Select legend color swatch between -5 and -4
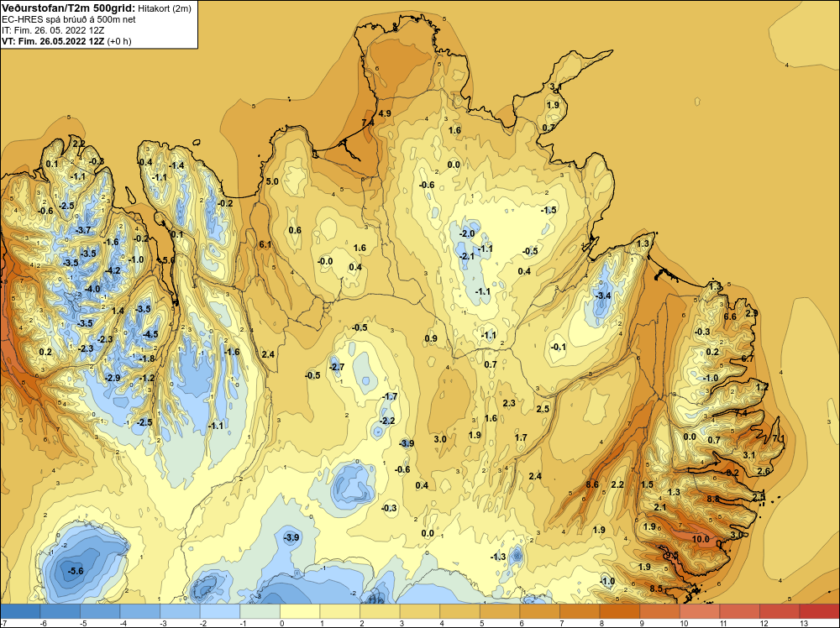840x628 pixels. (100, 611)
